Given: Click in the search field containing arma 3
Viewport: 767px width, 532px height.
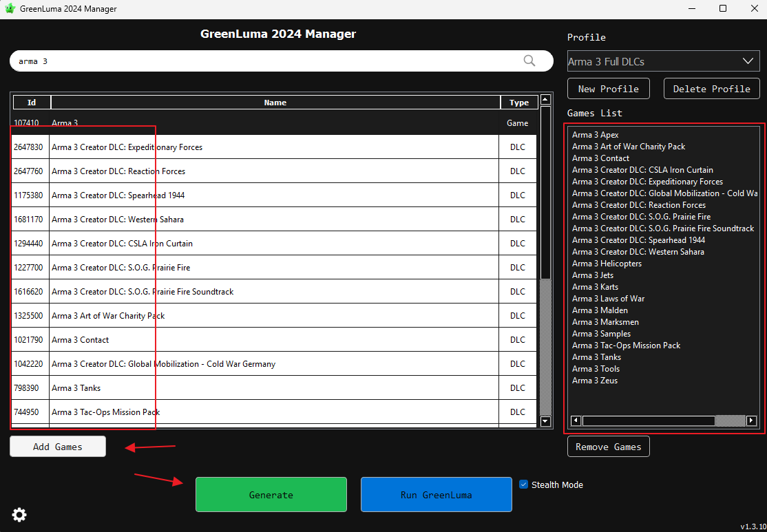Looking at the screenshot, I should click(269, 61).
